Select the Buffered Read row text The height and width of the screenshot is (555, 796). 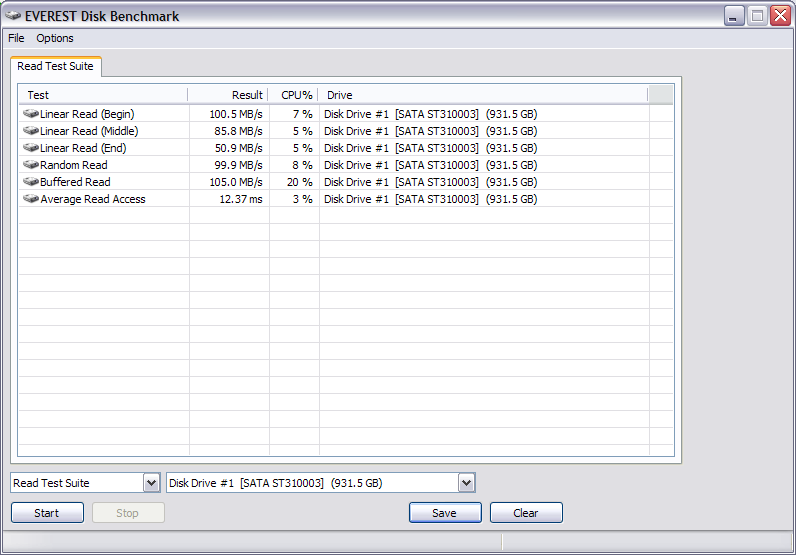pos(75,182)
